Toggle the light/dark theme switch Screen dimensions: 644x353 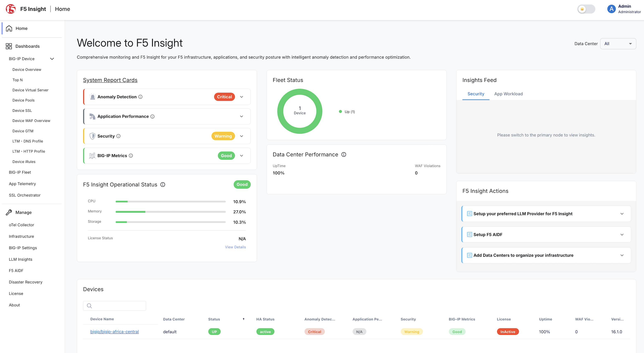pyautogui.click(x=586, y=9)
